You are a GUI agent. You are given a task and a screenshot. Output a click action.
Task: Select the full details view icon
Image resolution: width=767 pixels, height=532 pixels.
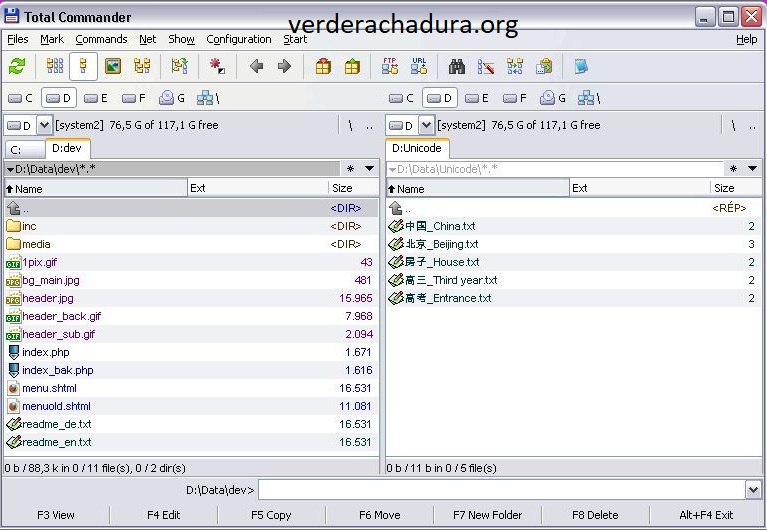tap(83, 66)
